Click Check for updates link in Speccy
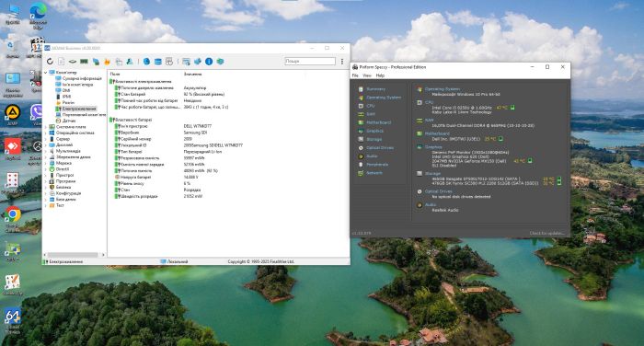This screenshot has width=644, height=346. coord(546,233)
